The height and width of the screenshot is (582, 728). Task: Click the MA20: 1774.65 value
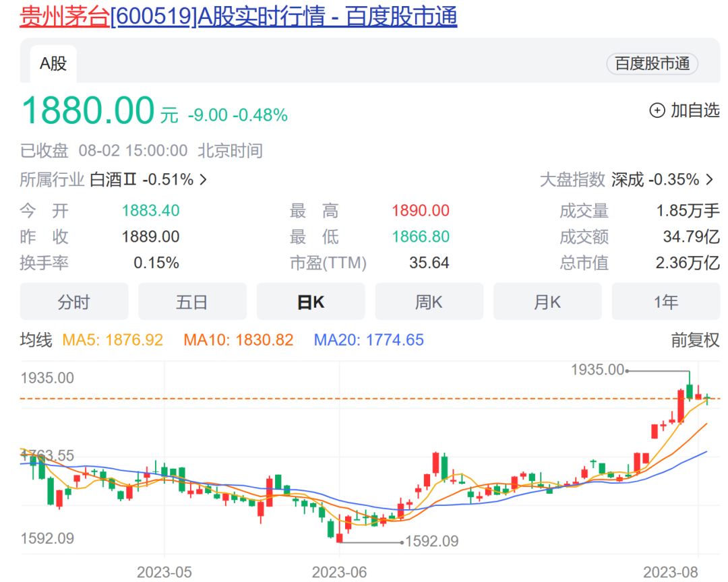pos(369,340)
